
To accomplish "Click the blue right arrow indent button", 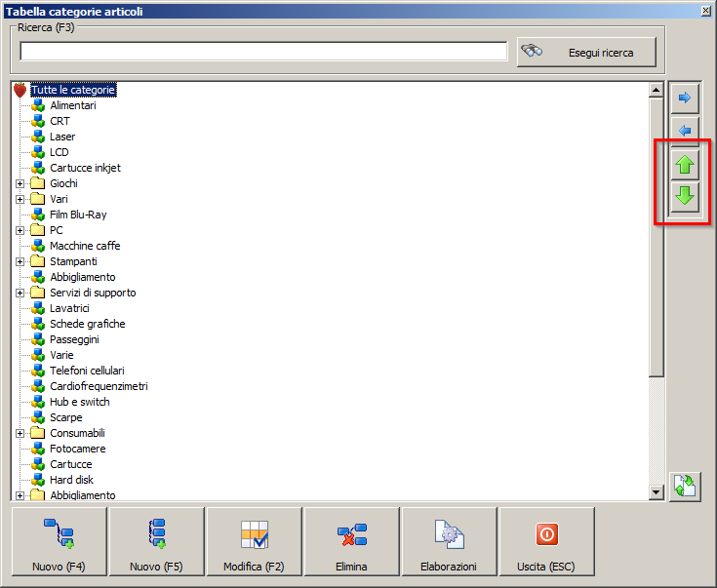I will pos(685,98).
